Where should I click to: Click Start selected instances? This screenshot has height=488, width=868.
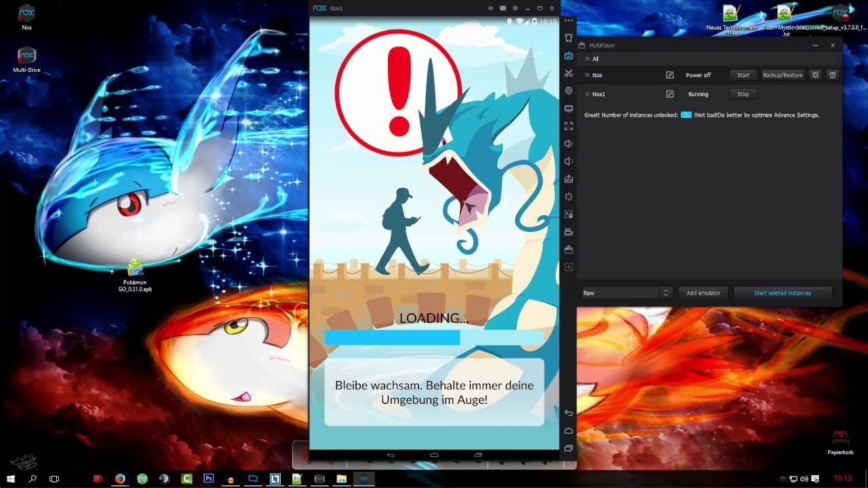pos(782,293)
